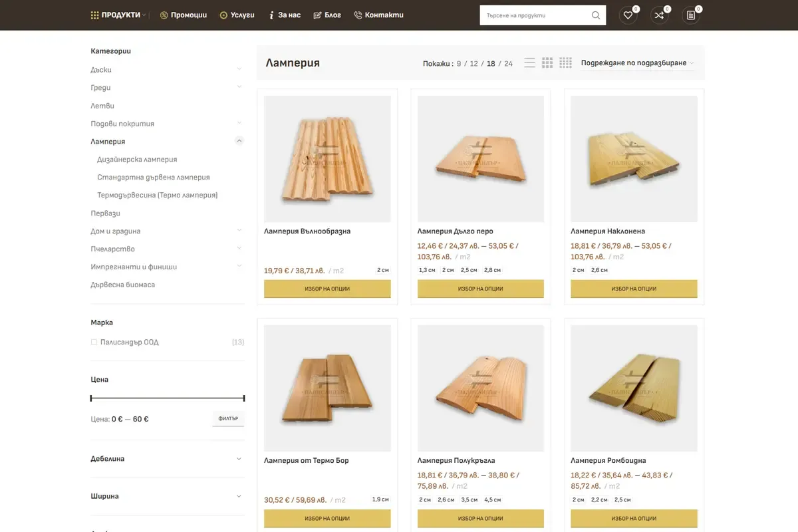Switch to three-column grid view
Viewport: 798px width, 532px height.
547,63
